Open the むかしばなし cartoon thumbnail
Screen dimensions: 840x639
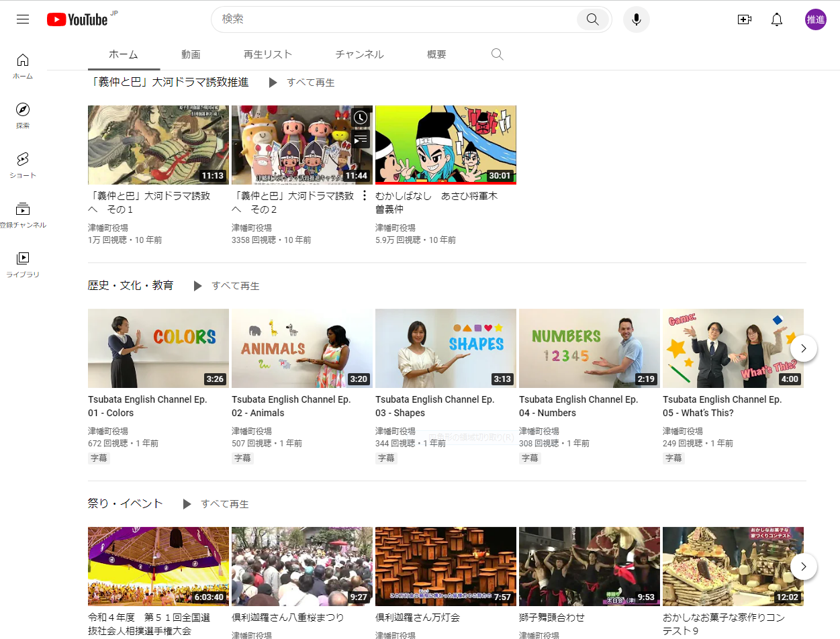pyautogui.click(x=446, y=145)
